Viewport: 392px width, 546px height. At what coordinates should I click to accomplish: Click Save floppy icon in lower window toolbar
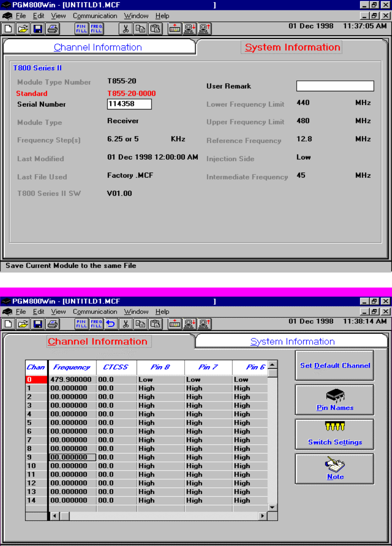pyautogui.click(x=38, y=323)
